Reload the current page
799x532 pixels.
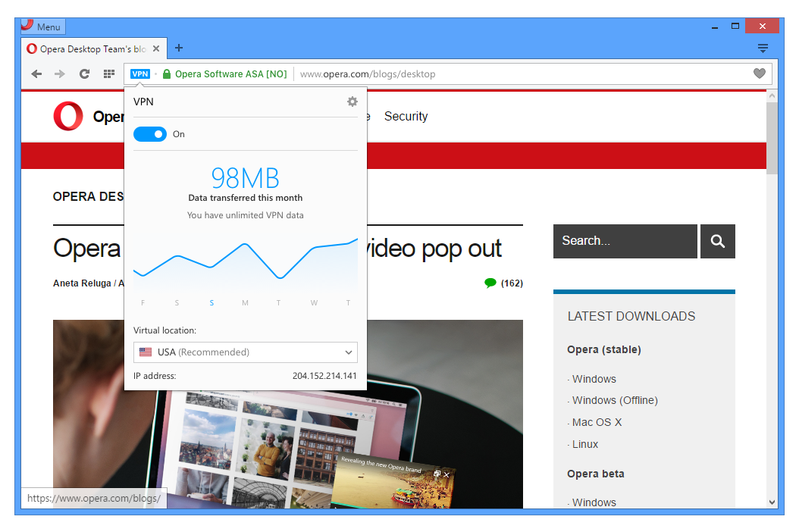coord(83,74)
